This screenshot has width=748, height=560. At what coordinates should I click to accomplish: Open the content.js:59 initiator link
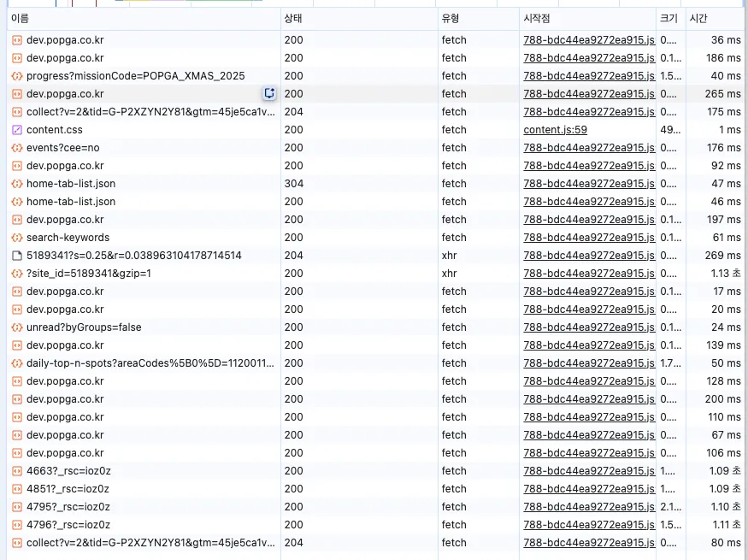pos(555,130)
